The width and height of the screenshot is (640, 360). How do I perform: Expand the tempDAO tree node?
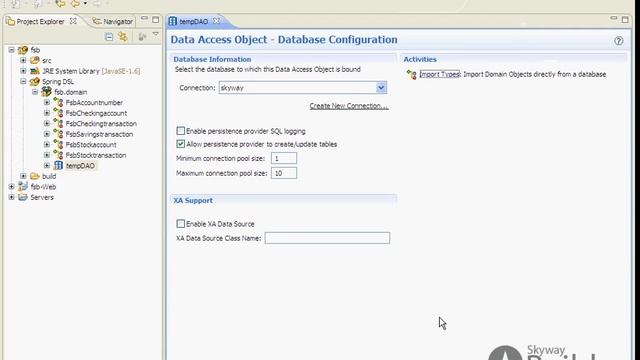(x=47, y=166)
